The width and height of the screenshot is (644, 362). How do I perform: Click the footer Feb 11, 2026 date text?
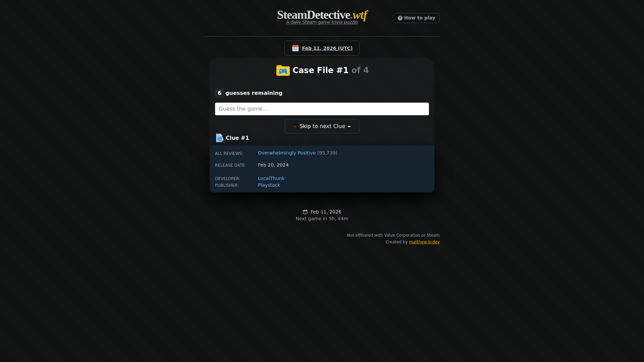326,212
